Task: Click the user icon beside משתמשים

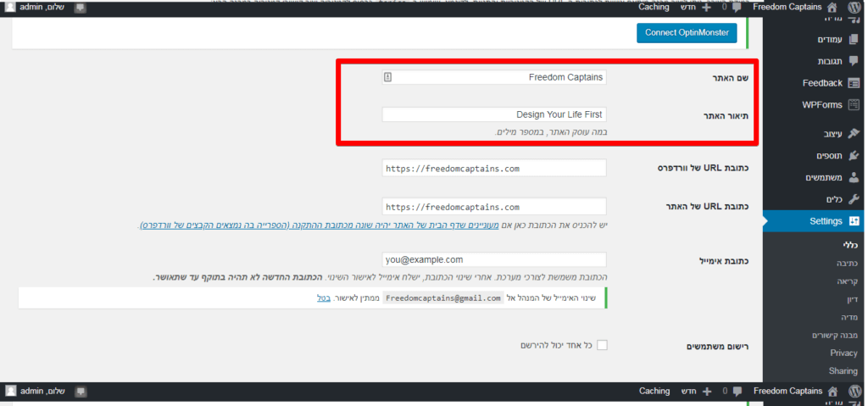Action: pyautogui.click(x=854, y=178)
